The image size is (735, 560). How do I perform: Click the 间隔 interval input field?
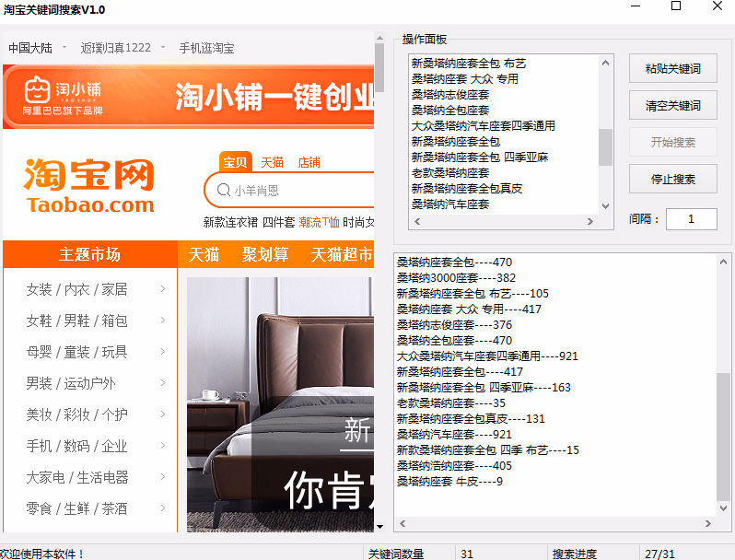pos(691,219)
